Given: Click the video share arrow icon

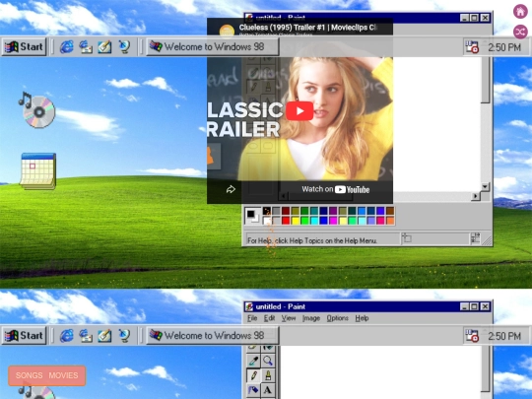Looking at the screenshot, I should point(231,189).
